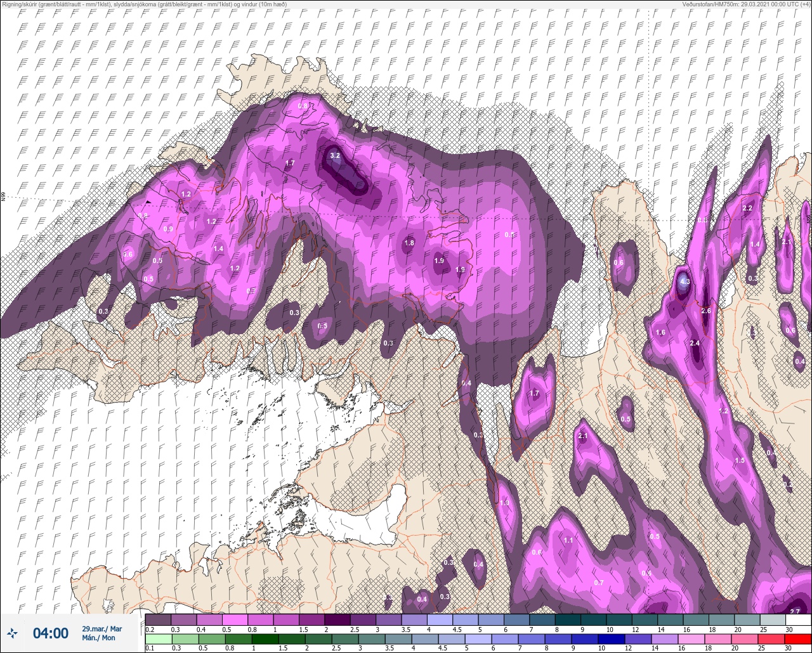
Task: Click the 0.7 value on the map
Action: (598, 583)
